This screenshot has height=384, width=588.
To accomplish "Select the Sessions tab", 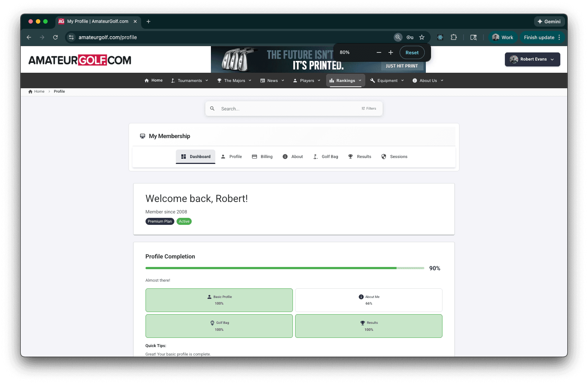I will pos(394,157).
